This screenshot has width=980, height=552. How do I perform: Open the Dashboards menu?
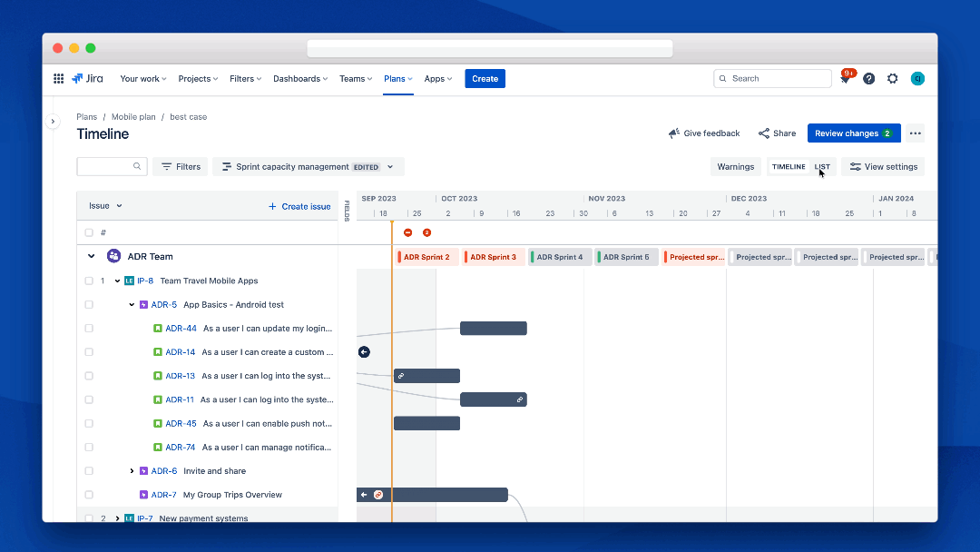299,79
